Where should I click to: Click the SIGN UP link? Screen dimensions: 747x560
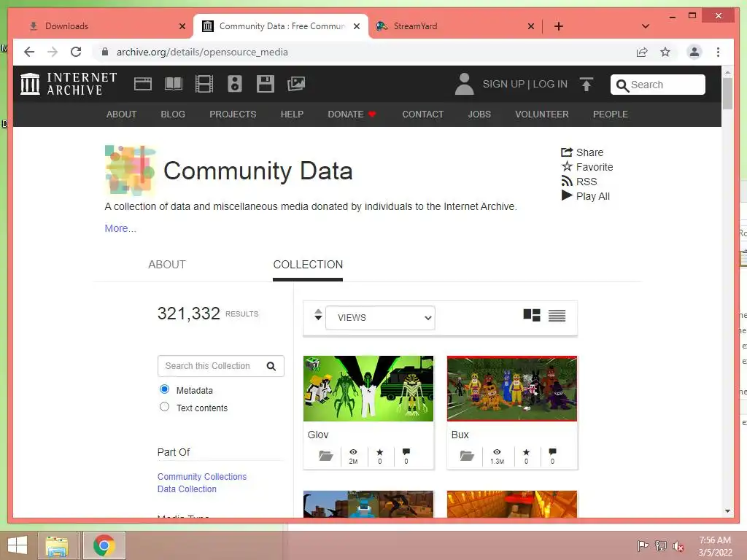(503, 84)
